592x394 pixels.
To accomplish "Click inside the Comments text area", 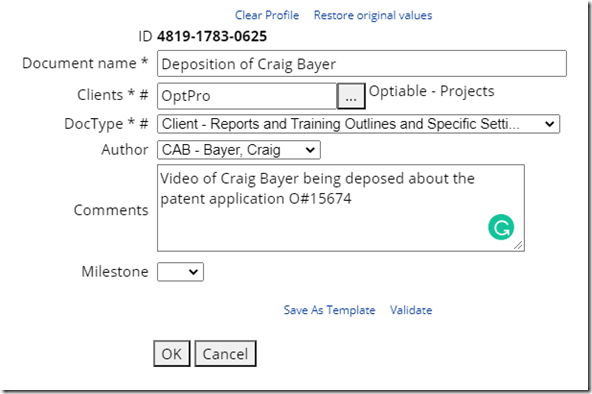I will (341, 208).
